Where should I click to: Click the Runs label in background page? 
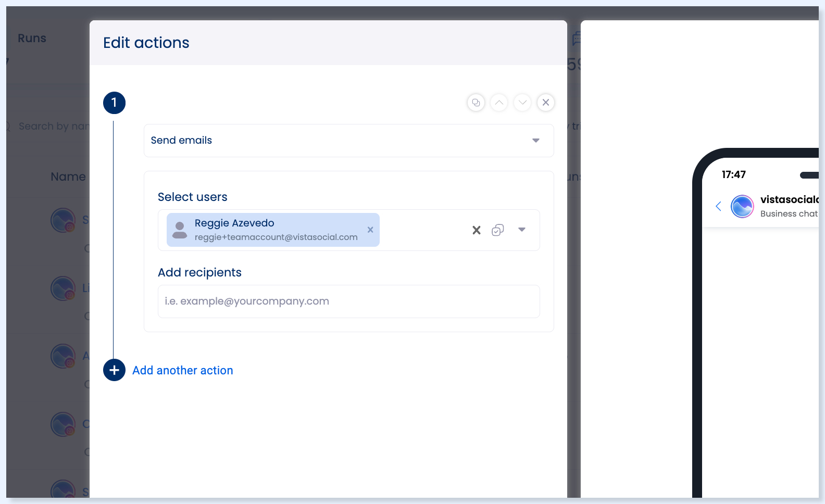coord(32,38)
